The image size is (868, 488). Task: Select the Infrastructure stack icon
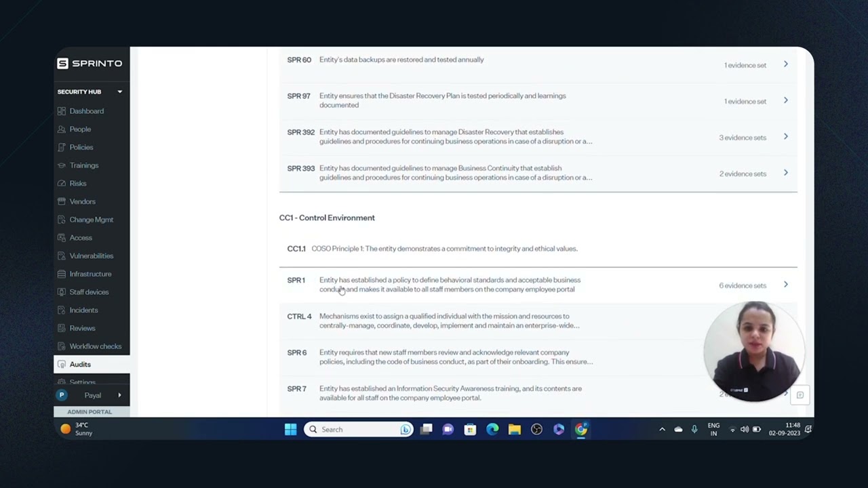tap(62, 274)
